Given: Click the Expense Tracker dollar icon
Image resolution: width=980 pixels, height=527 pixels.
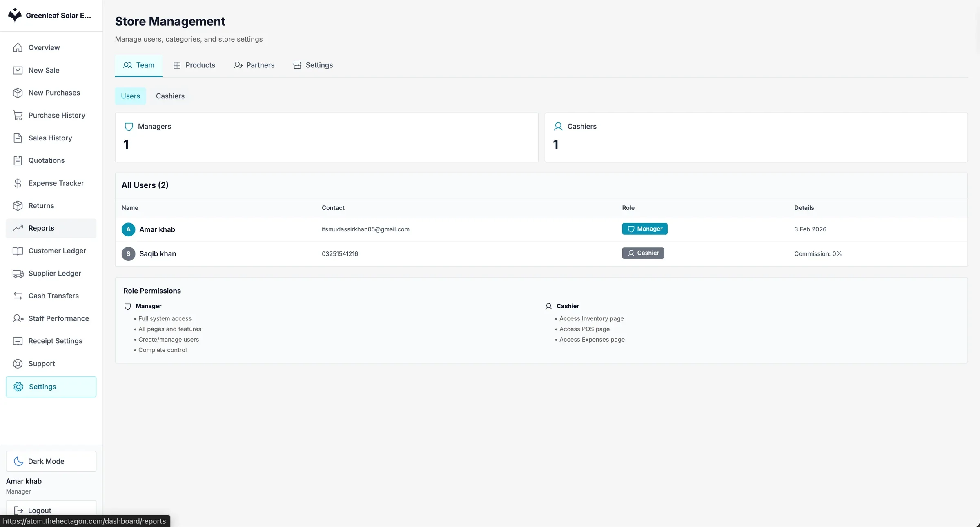Looking at the screenshot, I should [18, 183].
